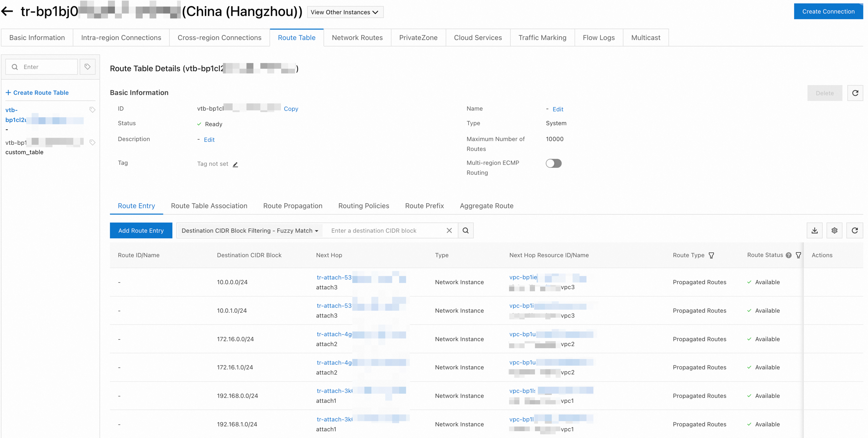Open route entry column settings gear
868x438 pixels.
(x=834, y=231)
